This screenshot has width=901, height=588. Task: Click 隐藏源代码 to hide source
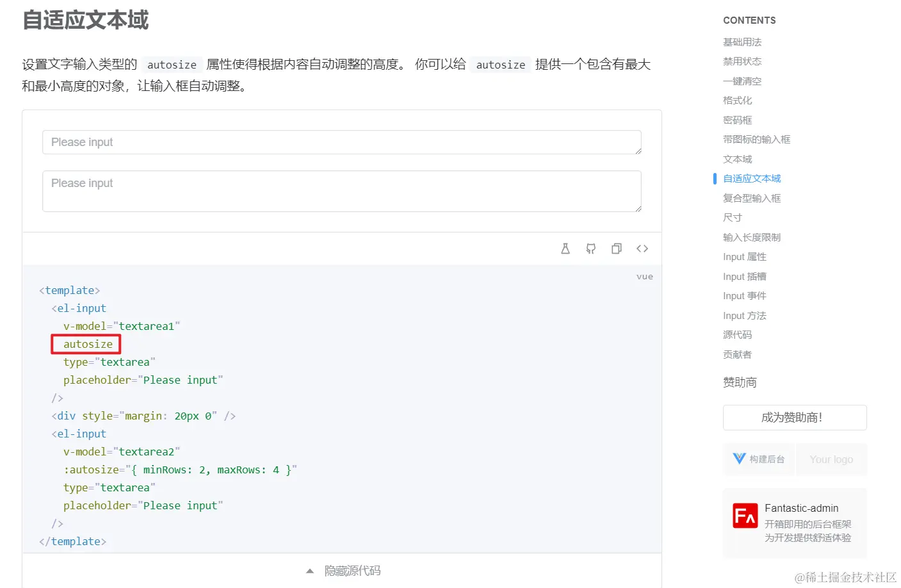tap(352, 571)
